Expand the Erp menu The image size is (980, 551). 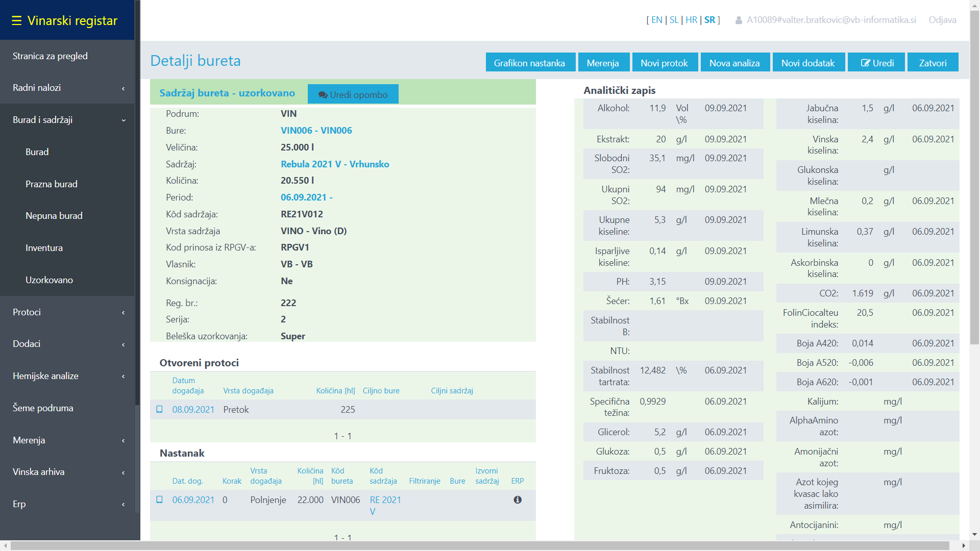tap(67, 504)
